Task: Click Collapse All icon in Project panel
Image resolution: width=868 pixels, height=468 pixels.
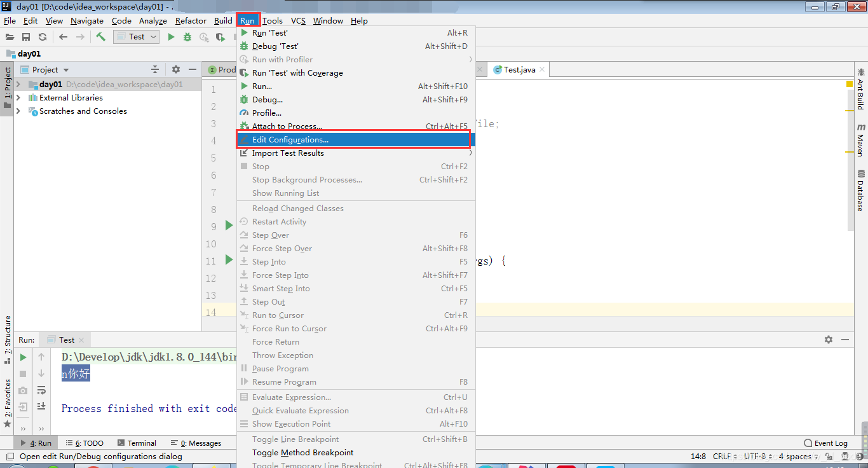Action: [x=155, y=69]
